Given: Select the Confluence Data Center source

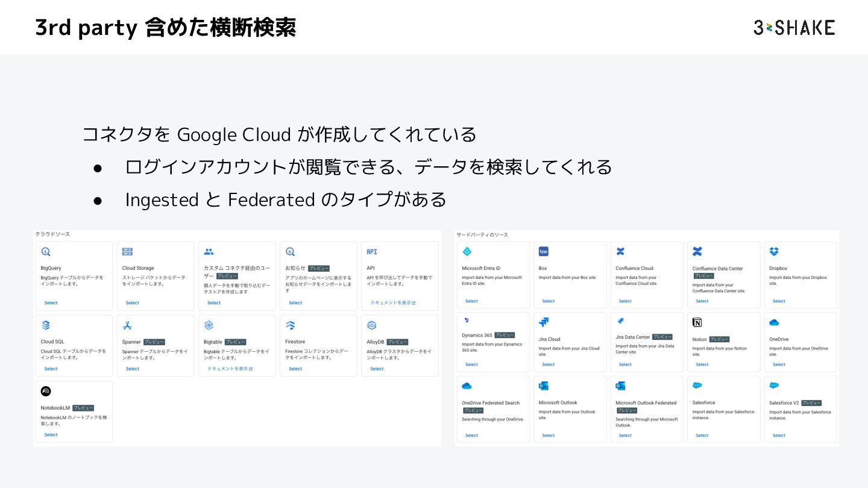Looking at the screenshot, I should [702, 301].
